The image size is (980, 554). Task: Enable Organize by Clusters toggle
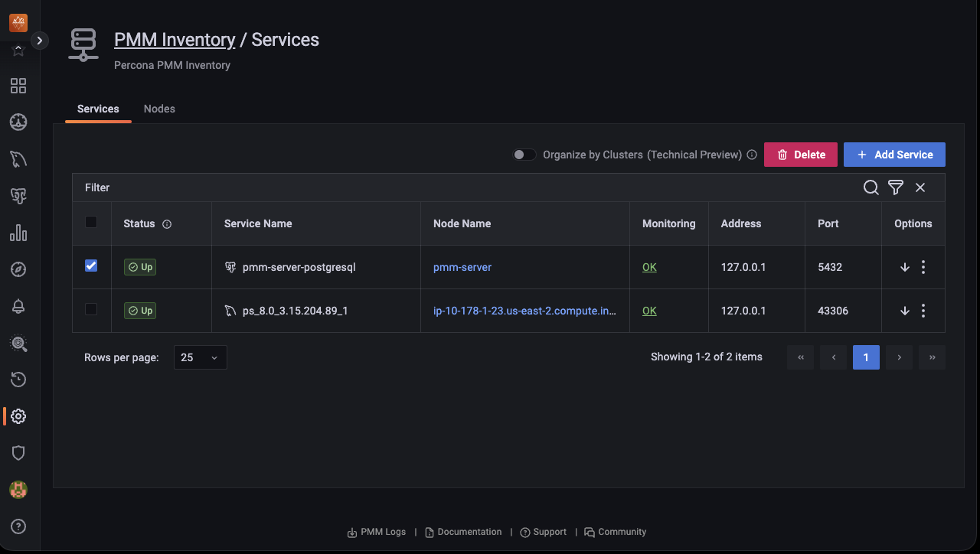tap(524, 155)
